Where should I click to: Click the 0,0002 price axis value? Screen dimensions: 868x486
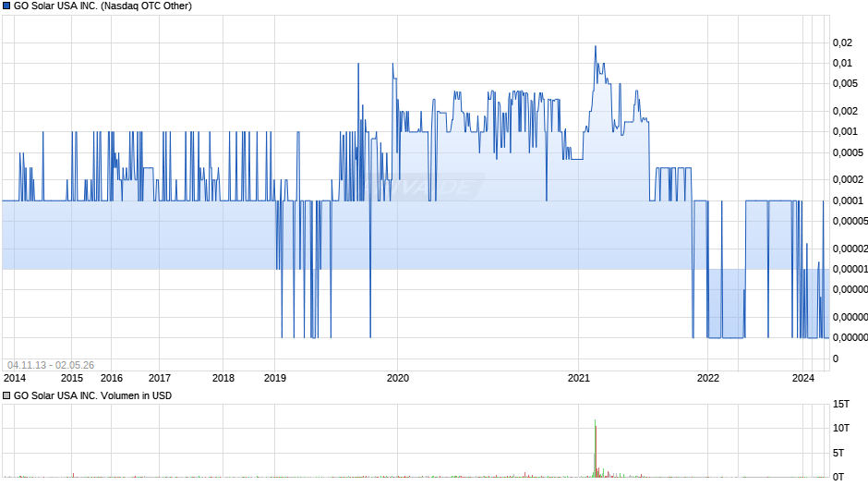[848, 179]
